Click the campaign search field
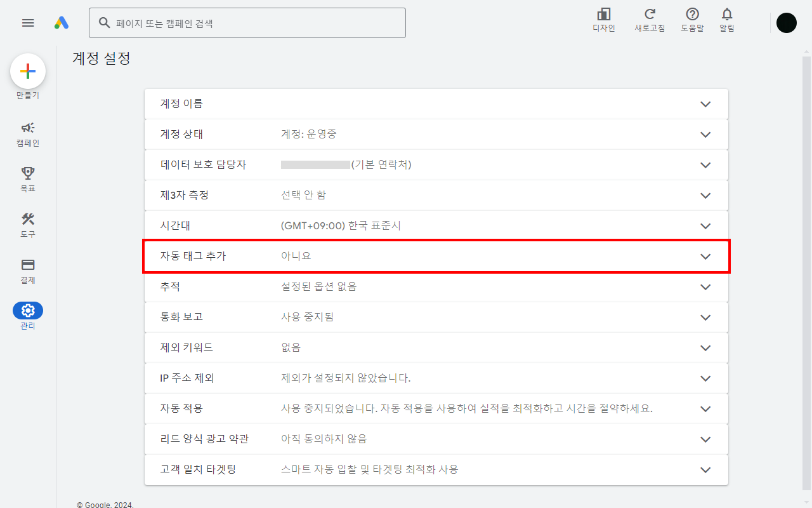The height and width of the screenshot is (508, 812). 247,23
